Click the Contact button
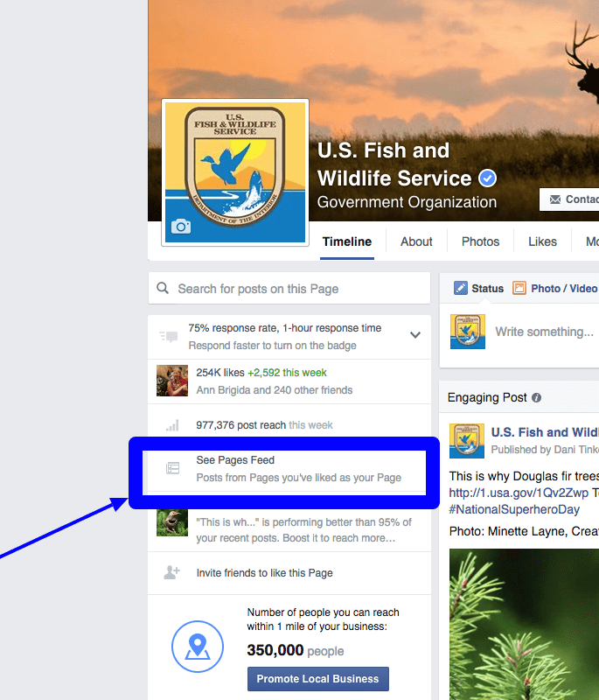599x700 pixels. tap(569, 199)
